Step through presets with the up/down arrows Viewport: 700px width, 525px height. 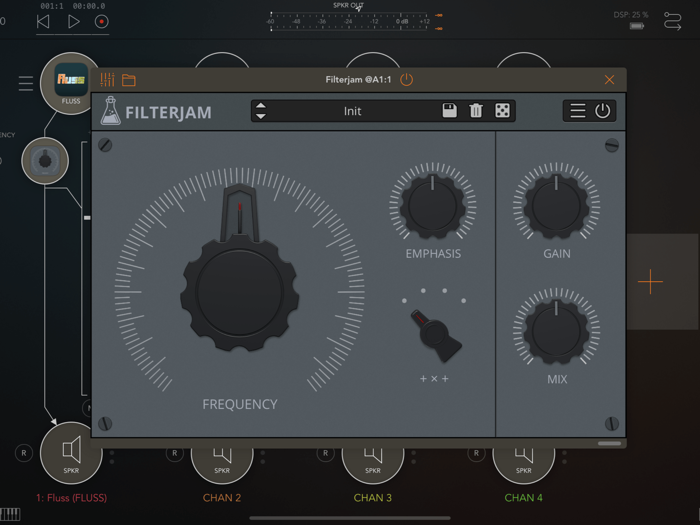point(261,111)
